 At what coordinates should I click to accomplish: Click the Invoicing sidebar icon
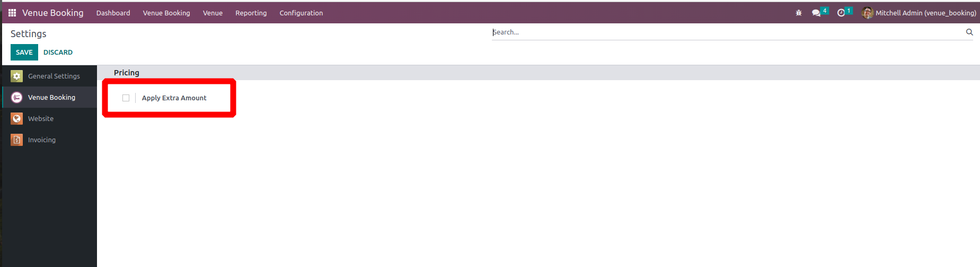pyautogui.click(x=17, y=140)
